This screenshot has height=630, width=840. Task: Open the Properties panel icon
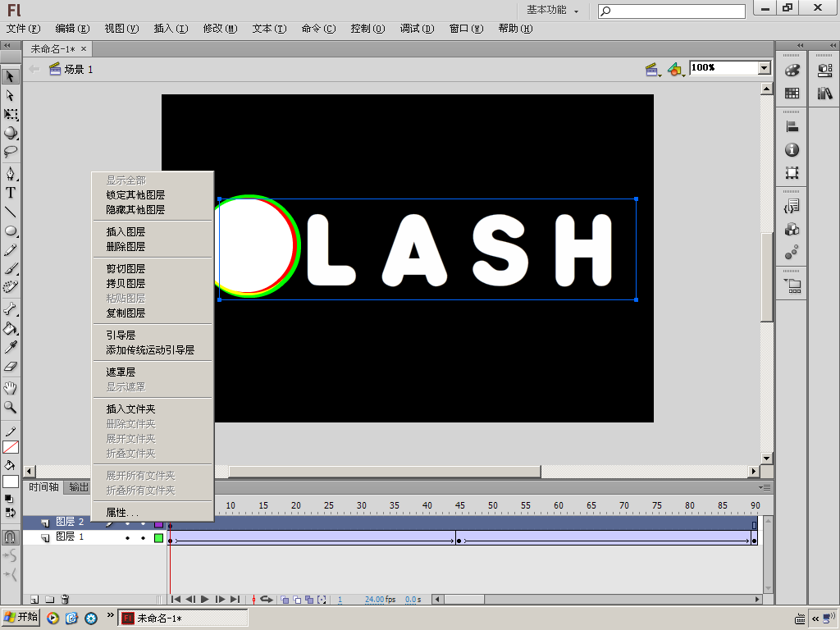[x=825, y=71]
